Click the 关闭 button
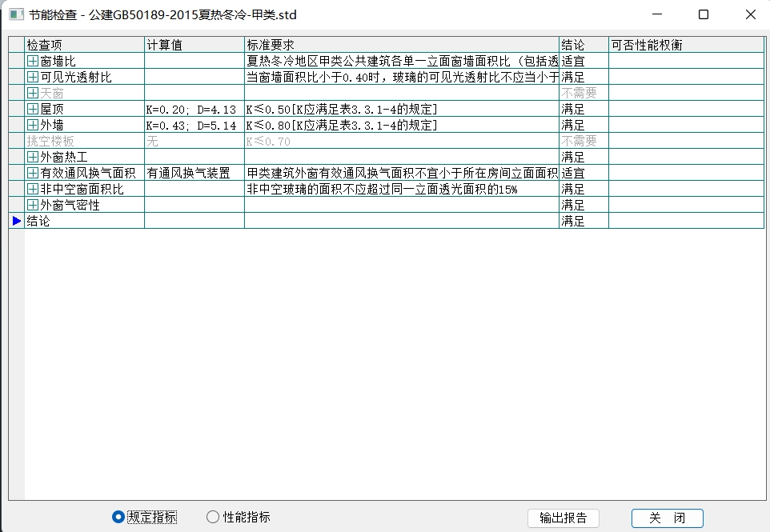Screen dimensions: 770x532 point(667,518)
